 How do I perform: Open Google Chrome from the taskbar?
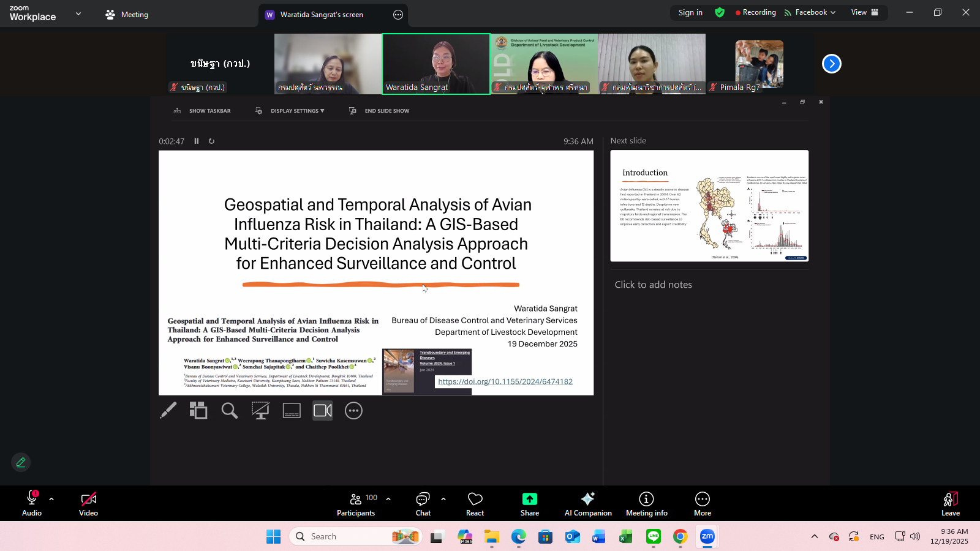pyautogui.click(x=680, y=537)
